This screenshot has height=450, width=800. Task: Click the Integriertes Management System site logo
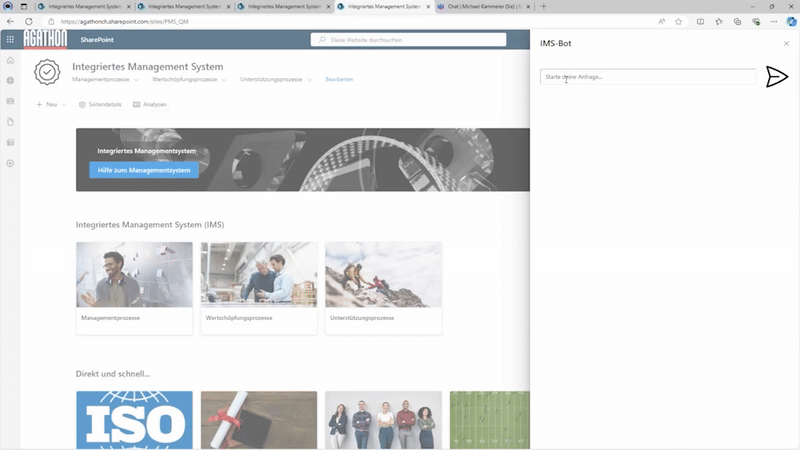point(47,72)
